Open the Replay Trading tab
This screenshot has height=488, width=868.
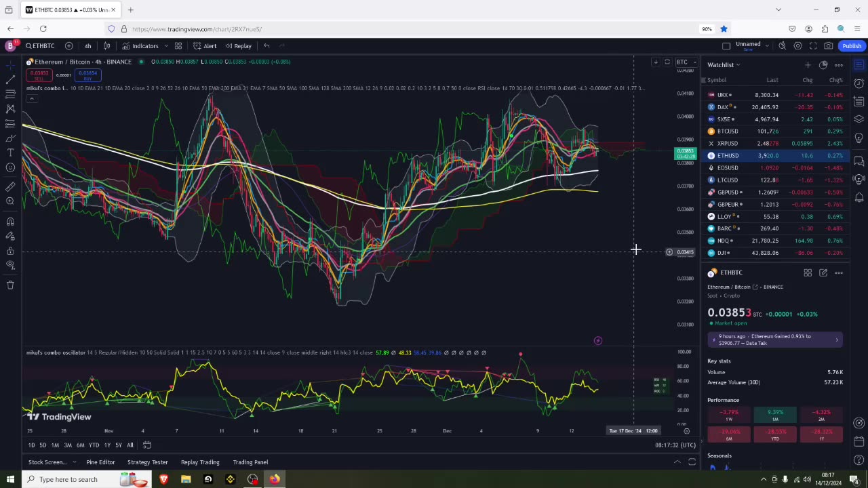200,462
